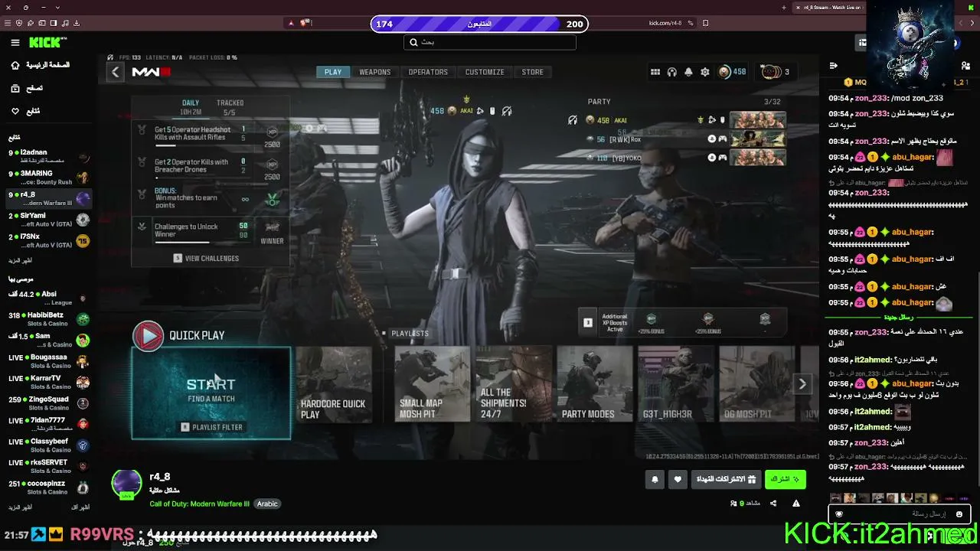Viewport: 980px width, 551px height.
Task: Open the emoji picker in chat input
Action: [x=959, y=514]
